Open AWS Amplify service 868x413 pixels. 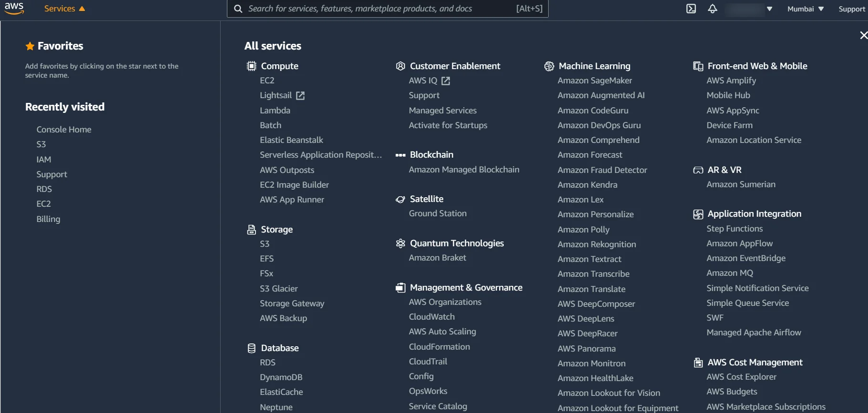coord(731,81)
